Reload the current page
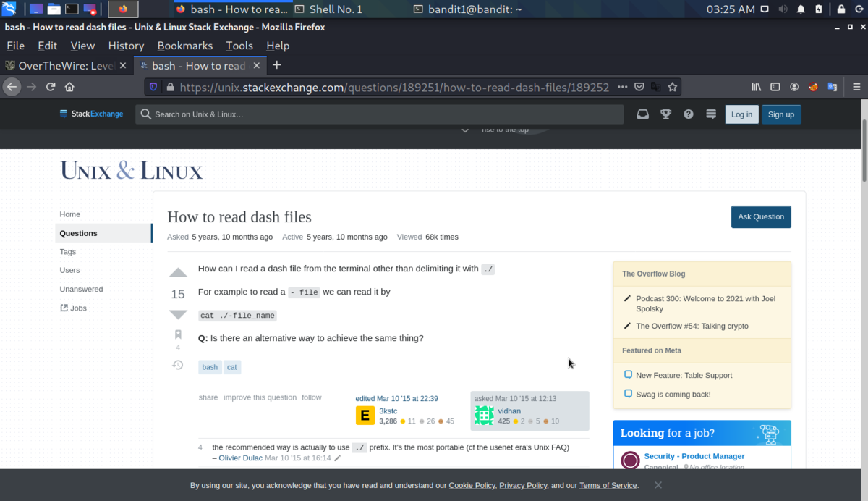The width and height of the screenshot is (868, 501). [x=51, y=87]
